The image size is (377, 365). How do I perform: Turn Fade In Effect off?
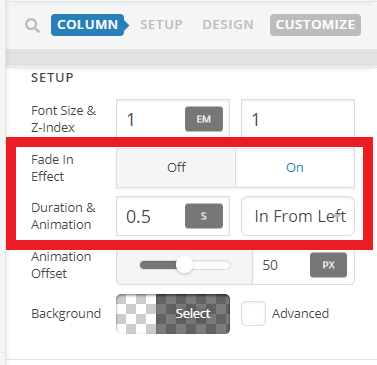(176, 168)
